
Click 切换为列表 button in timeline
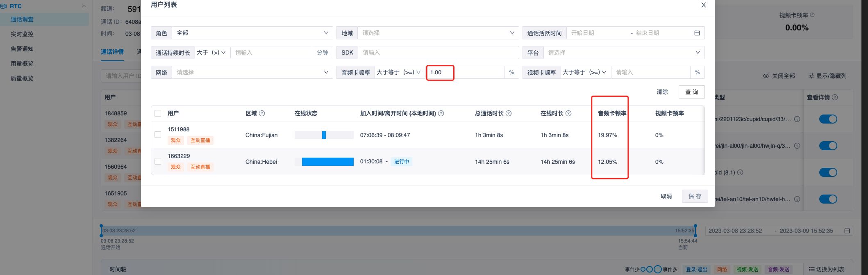[x=826, y=269]
